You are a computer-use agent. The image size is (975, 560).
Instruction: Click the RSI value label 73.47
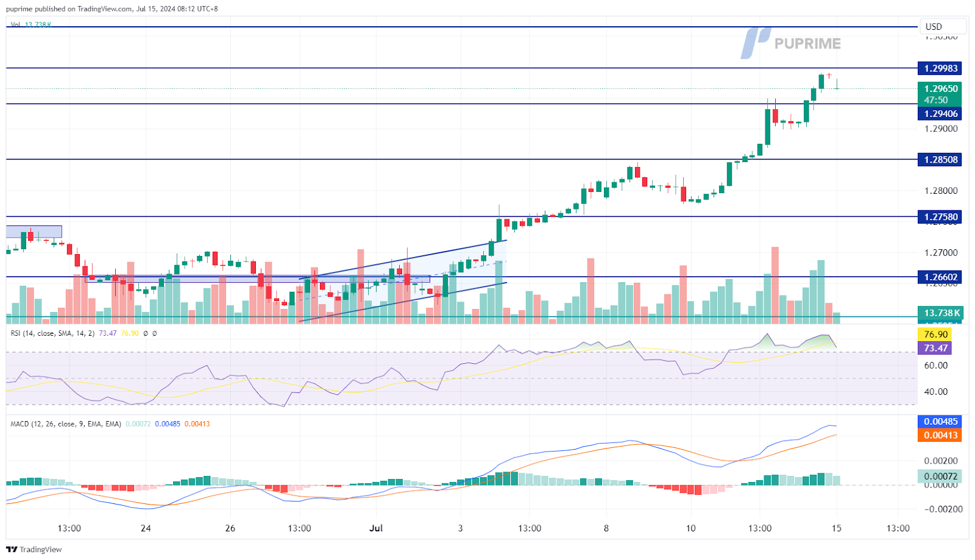[935, 348]
